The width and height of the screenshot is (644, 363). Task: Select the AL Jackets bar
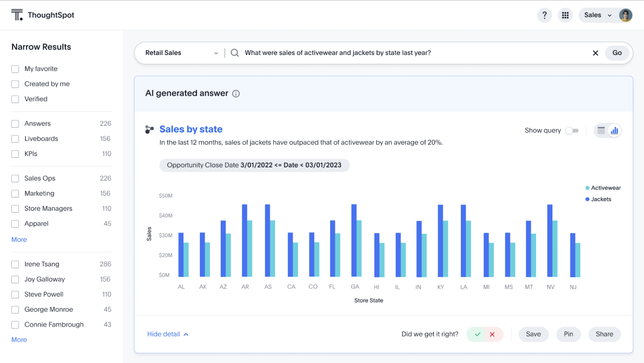click(x=181, y=255)
